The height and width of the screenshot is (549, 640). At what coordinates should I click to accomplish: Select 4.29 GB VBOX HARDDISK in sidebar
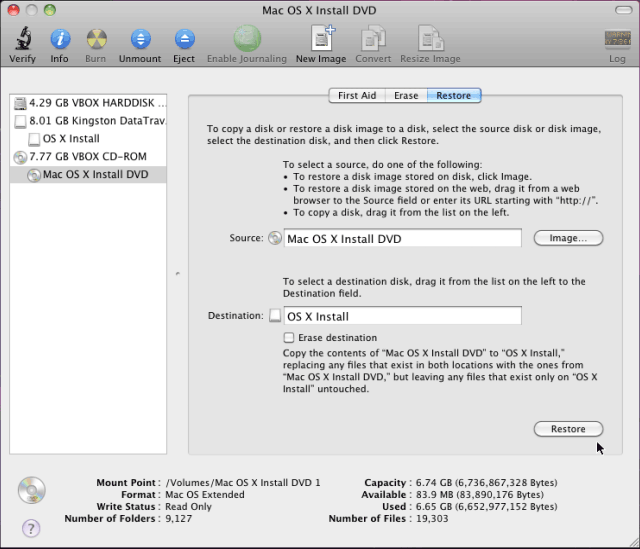point(88,103)
